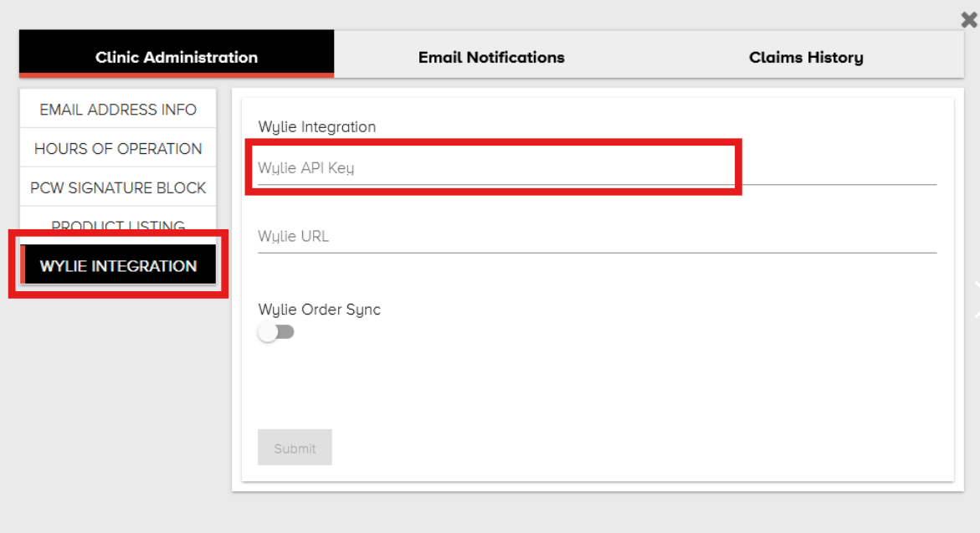This screenshot has width=980, height=533.
Task: Open the Claims History tab
Action: [806, 57]
